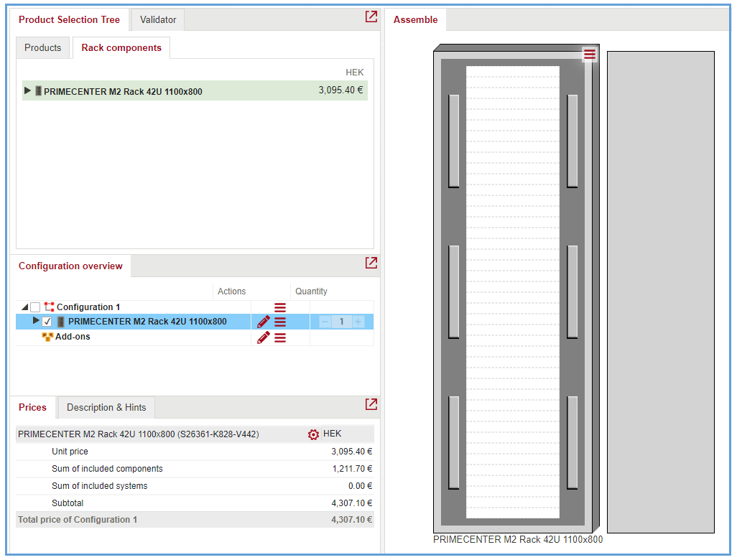Select the Rack components tab
The image size is (737, 560).
coord(121,48)
